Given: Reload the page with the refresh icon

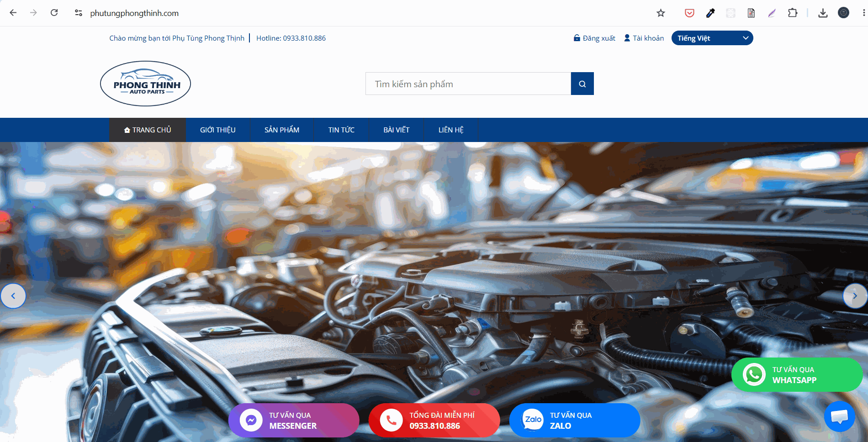Looking at the screenshot, I should 54,13.
